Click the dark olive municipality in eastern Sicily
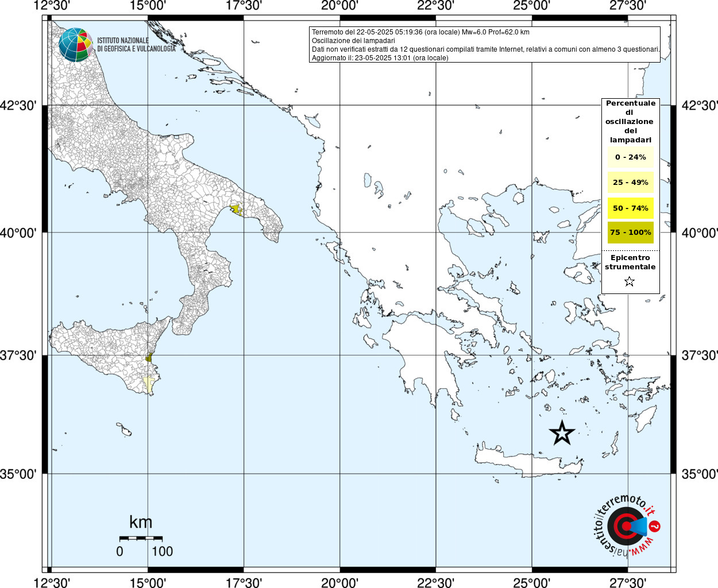The height and width of the screenshot is (588, 718). pyautogui.click(x=149, y=357)
